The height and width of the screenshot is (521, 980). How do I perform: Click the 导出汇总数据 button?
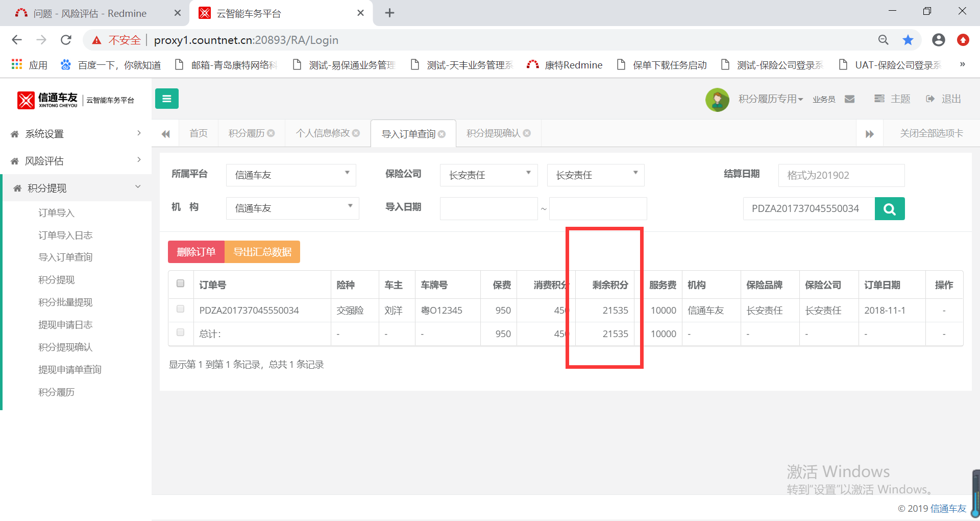click(x=262, y=252)
